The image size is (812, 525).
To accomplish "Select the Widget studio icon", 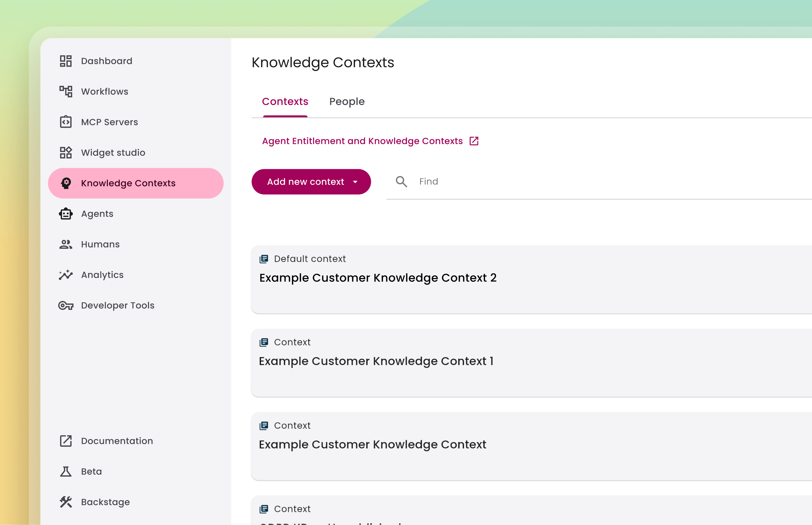I will point(66,152).
